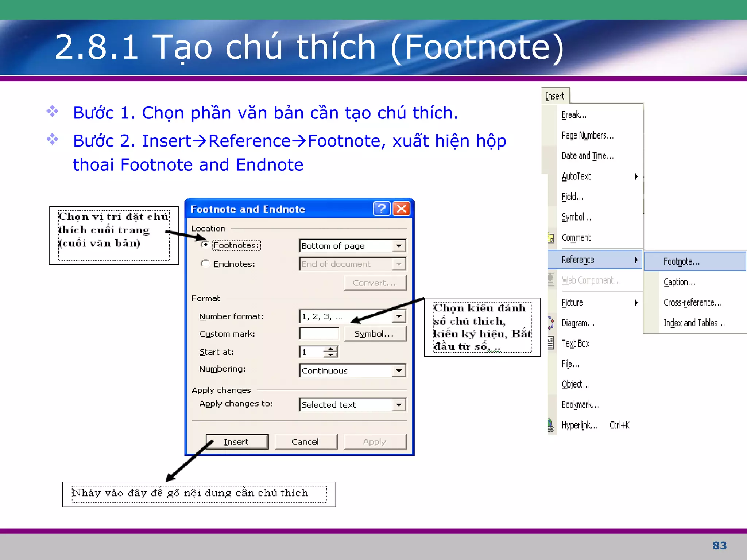Click the Comment icon in Insert menu

pyautogui.click(x=551, y=238)
